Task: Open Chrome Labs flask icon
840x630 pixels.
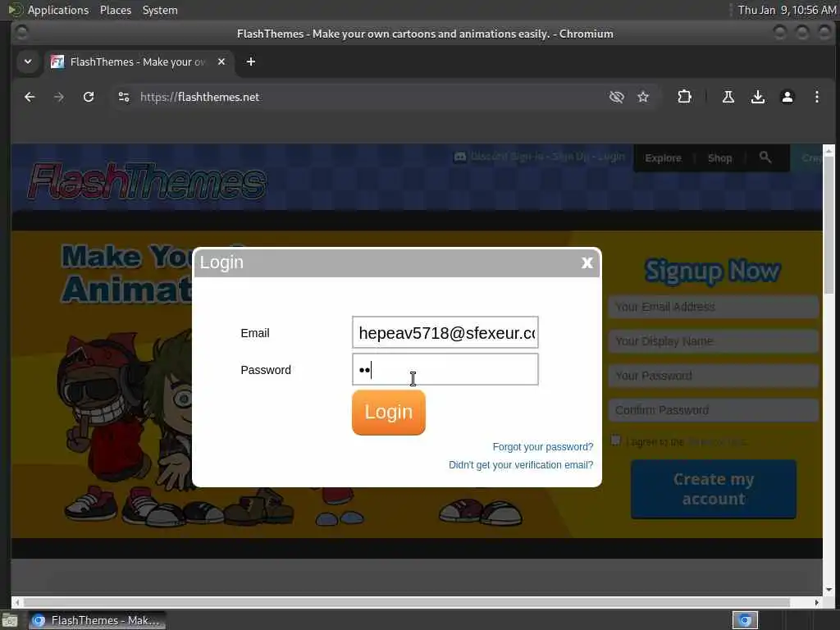Action: pyautogui.click(x=728, y=97)
